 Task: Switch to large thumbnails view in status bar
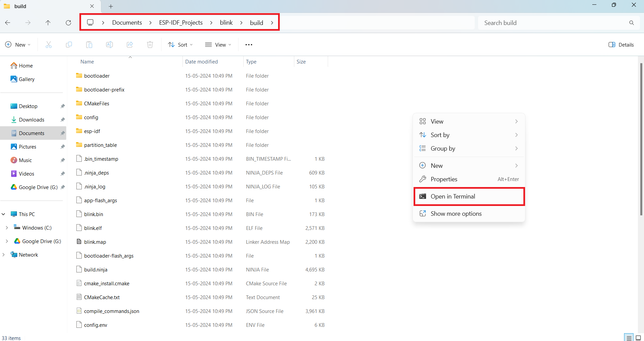(638, 338)
